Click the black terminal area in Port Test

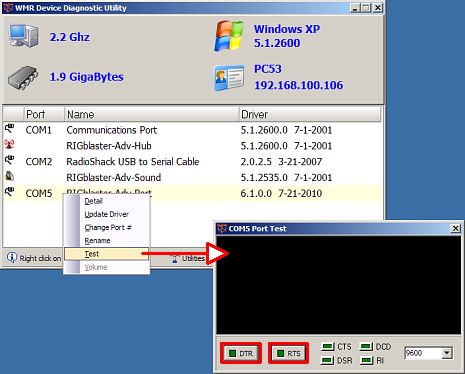tap(338, 285)
